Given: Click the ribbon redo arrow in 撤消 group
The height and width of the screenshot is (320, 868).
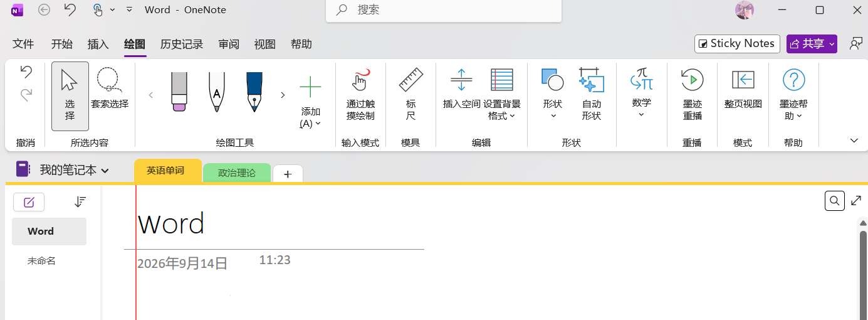Looking at the screenshot, I should (26, 95).
